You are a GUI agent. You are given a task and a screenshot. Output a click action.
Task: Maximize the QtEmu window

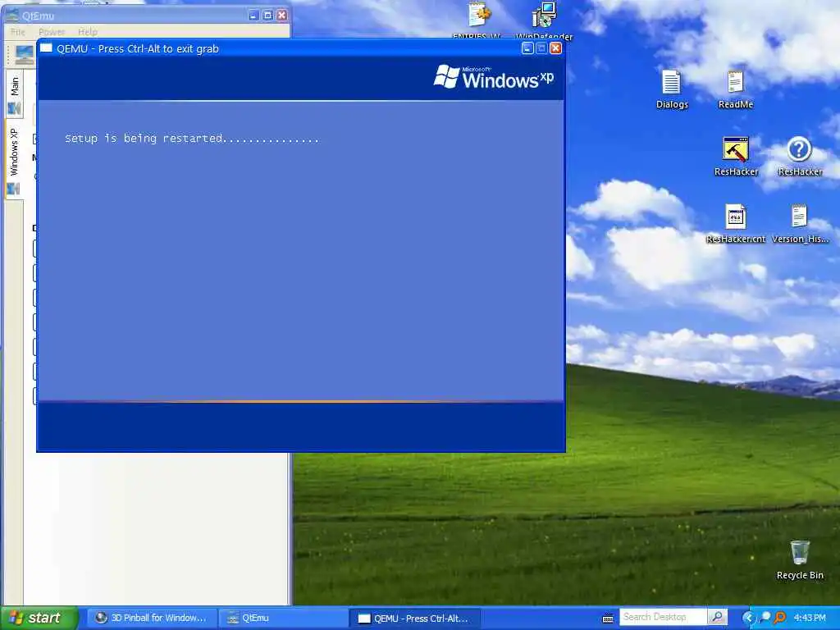(x=267, y=15)
